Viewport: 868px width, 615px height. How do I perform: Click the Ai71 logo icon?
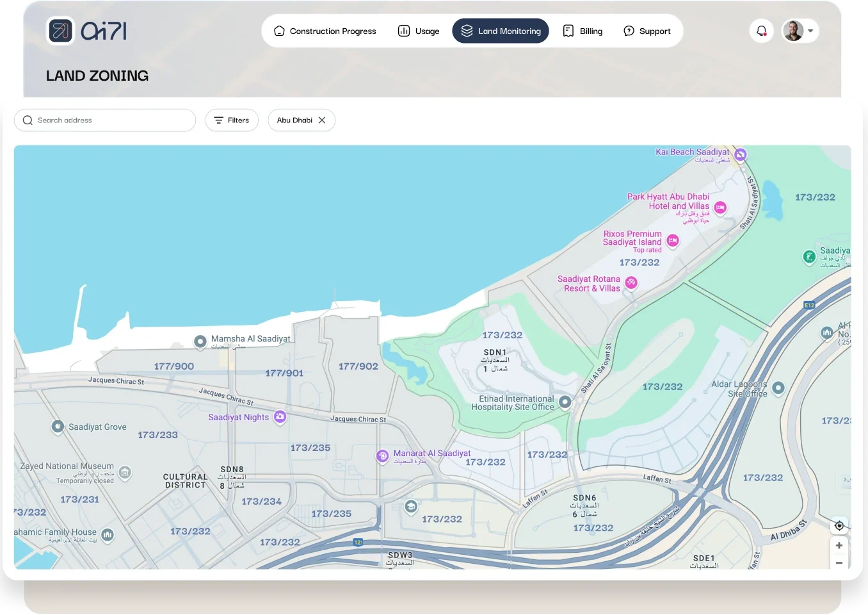tap(61, 31)
